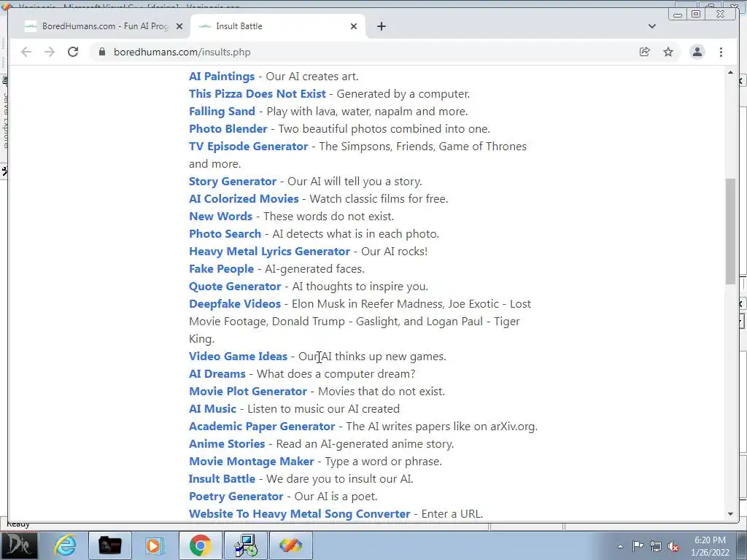Click 'Our AI creates art.' description text
Screen dimensions: 747x560
pos(312,77)
